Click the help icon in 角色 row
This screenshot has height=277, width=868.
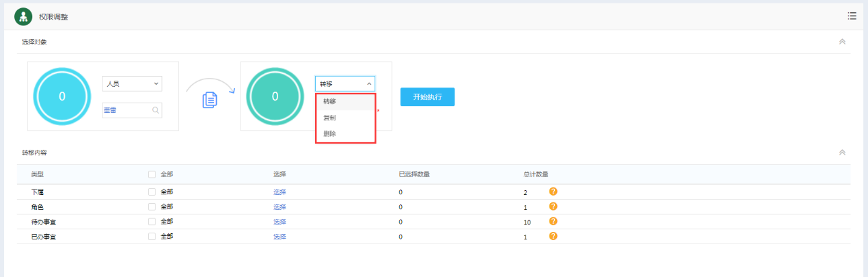(x=554, y=207)
